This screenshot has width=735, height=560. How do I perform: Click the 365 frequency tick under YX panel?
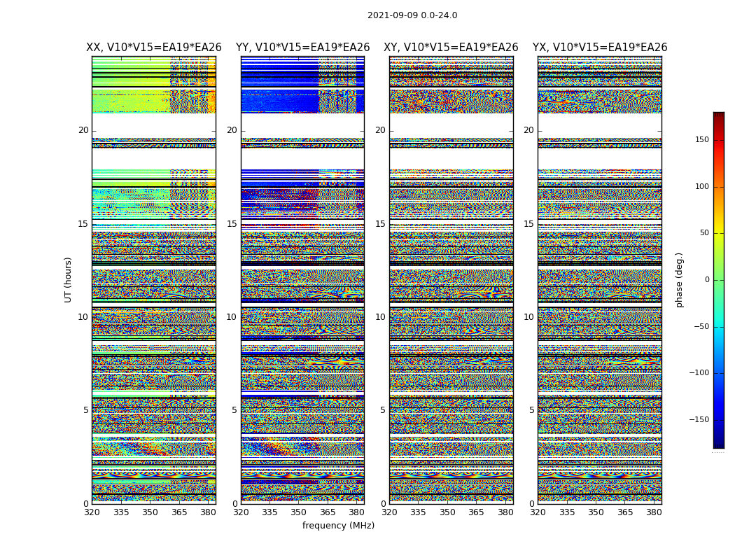(625, 512)
